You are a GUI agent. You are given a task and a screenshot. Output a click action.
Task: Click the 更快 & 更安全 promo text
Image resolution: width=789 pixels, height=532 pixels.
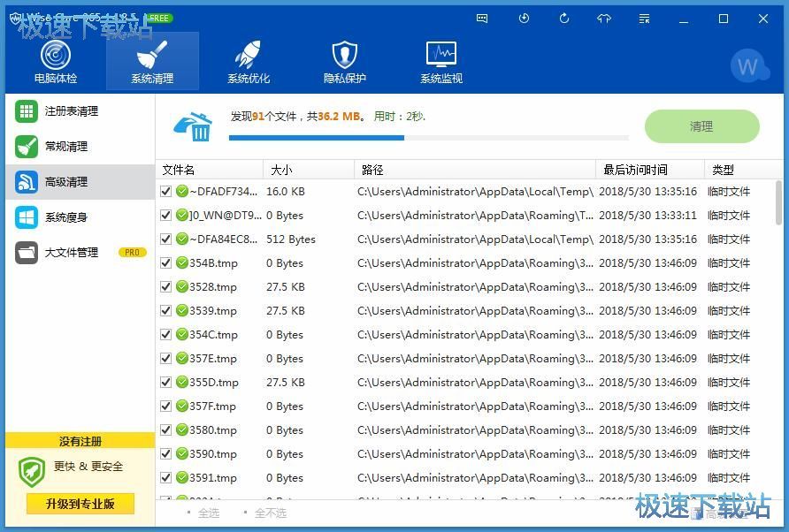tap(88, 466)
